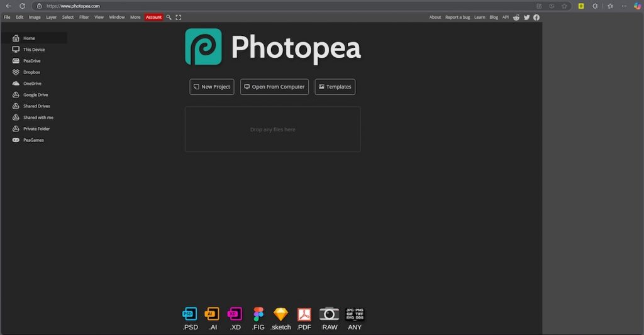
Task: Open browser settings ellipsis menu
Action: 624,6
